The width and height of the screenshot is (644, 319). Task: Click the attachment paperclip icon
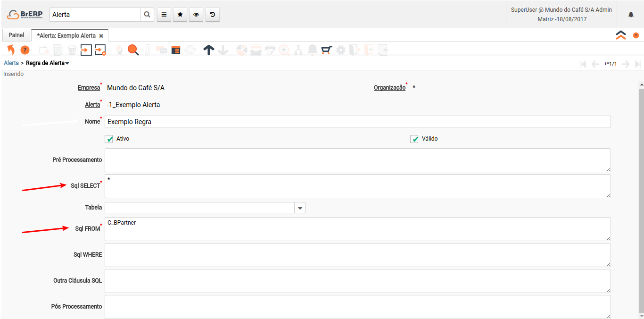click(x=148, y=50)
